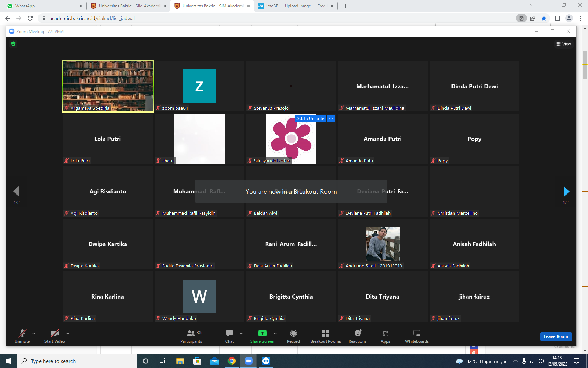
Task: Open Zoom Apps
Action: [385, 336]
